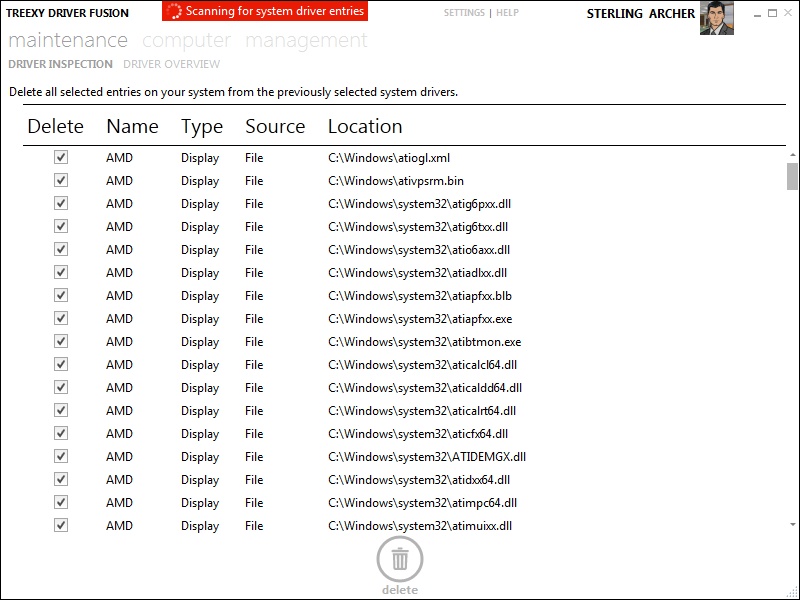Sort the list by Name column header
This screenshot has width=800, height=600.
132,126
